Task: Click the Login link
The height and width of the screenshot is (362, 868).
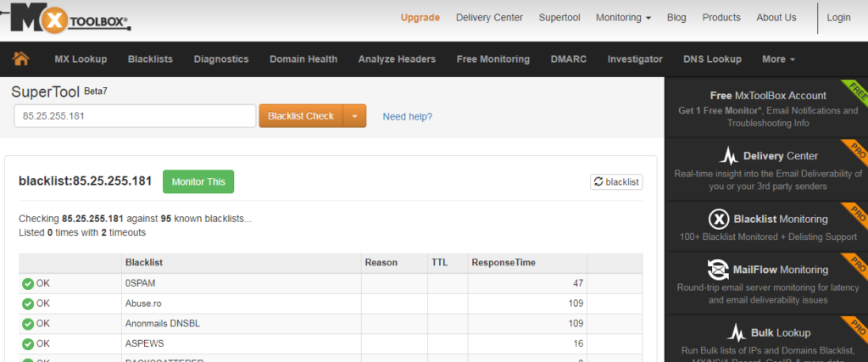Action: pyautogui.click(x=838, y=18)
